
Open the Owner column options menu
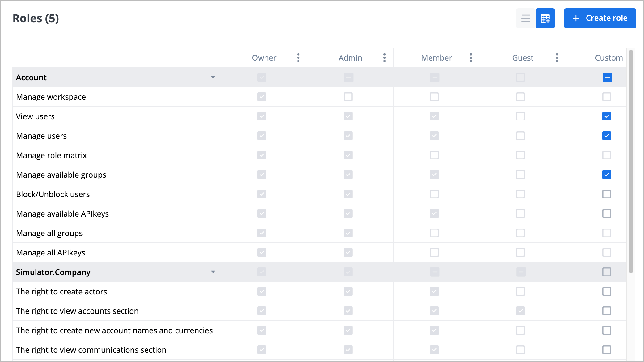pos(298,58)
